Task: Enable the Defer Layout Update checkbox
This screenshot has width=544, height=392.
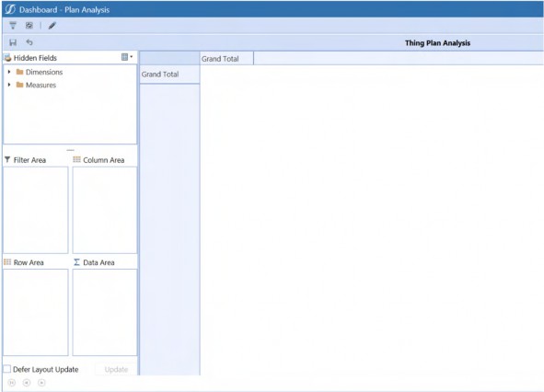Action: point(7,369)
